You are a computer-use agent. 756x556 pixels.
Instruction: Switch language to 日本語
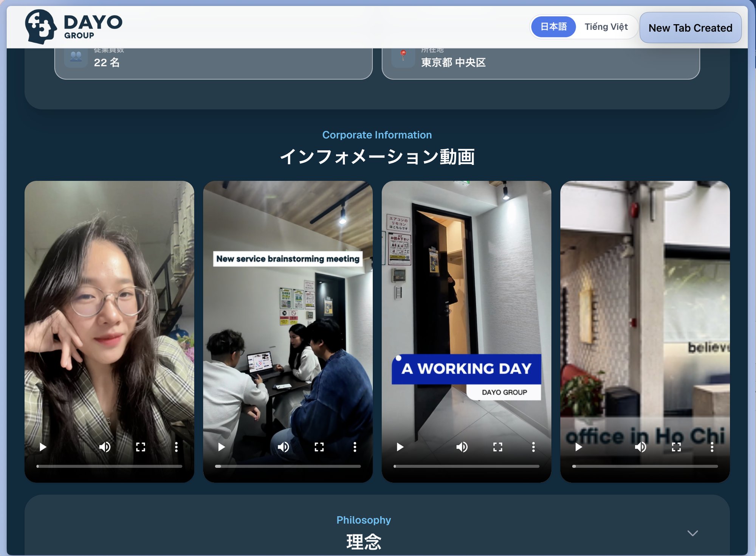pyautogui.click(x=553, y=27)
